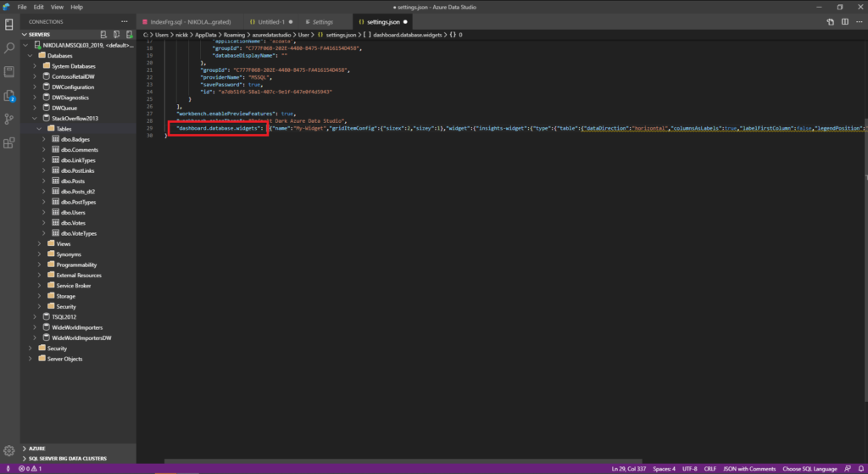Image resolution: width=868 pixels, height=474 pixels.
Task: Select the Server Objects folder
Action: pyautogui.click(x=64, y=359)
